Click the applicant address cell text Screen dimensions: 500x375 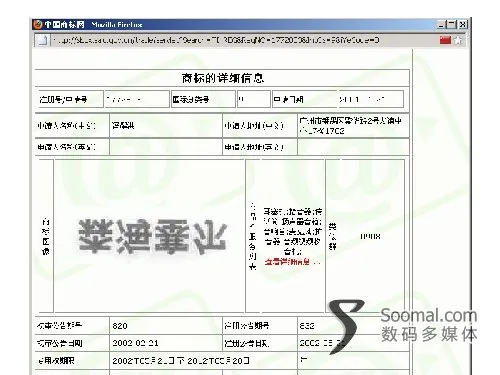pyautogui.click(x=350, y=125)
